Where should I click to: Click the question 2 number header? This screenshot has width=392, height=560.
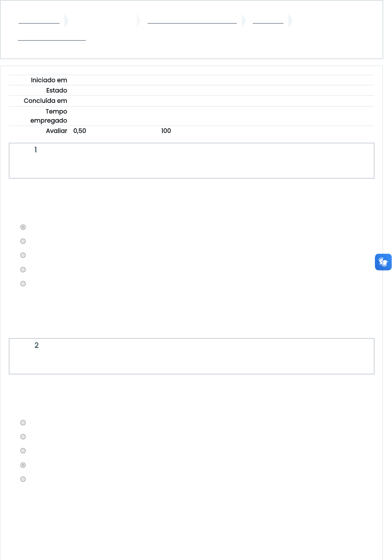36,345
